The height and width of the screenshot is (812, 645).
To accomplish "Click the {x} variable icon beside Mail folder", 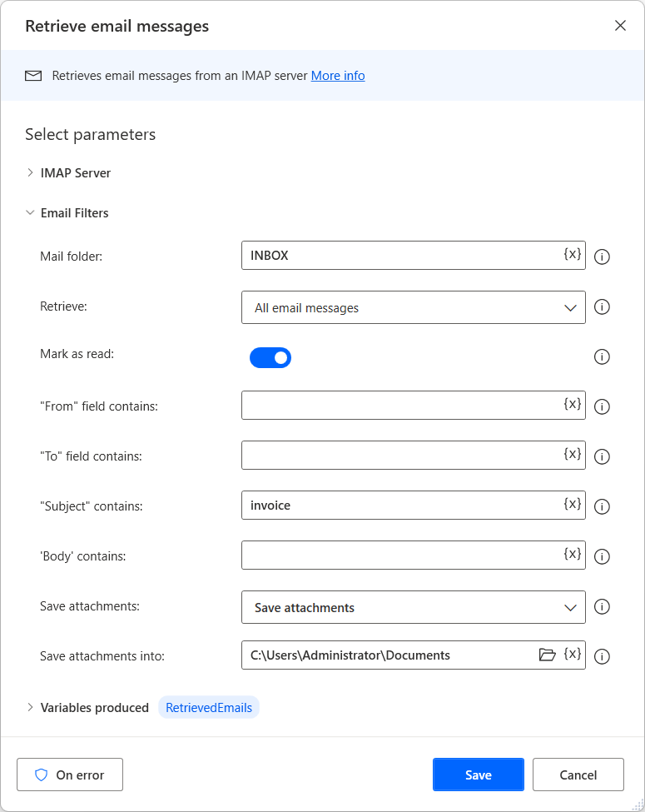I will click(x=572, y=255).
